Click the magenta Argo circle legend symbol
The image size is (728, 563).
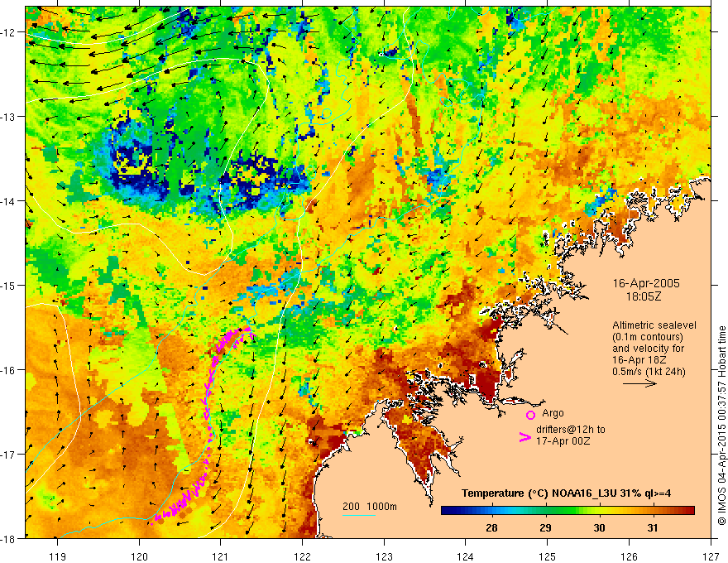pos(530,415)
